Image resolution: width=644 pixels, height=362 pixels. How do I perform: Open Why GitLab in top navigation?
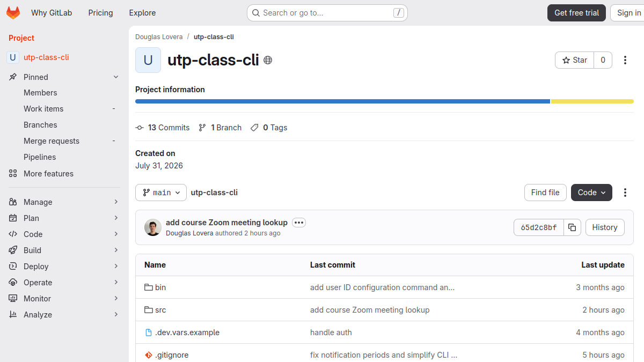coord(52,13)
